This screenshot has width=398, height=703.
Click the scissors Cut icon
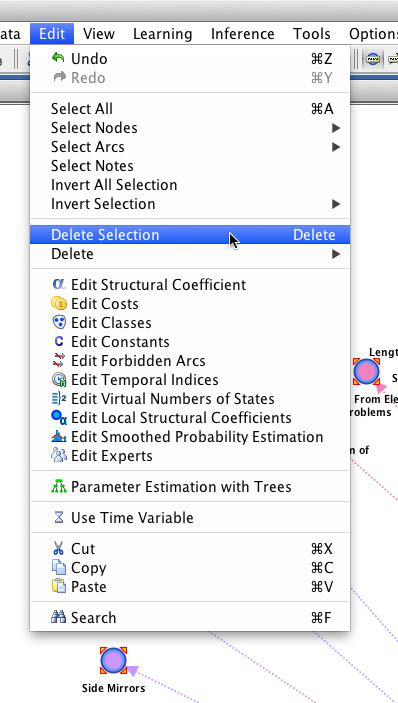coord(59,548)
